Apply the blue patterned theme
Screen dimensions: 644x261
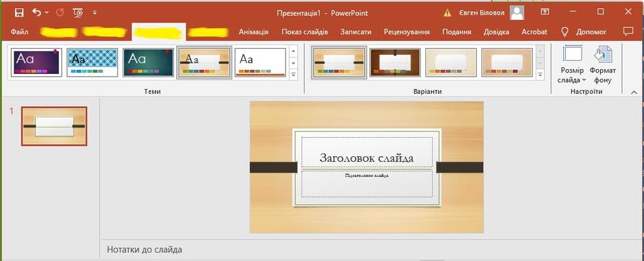tap(92, 62)
